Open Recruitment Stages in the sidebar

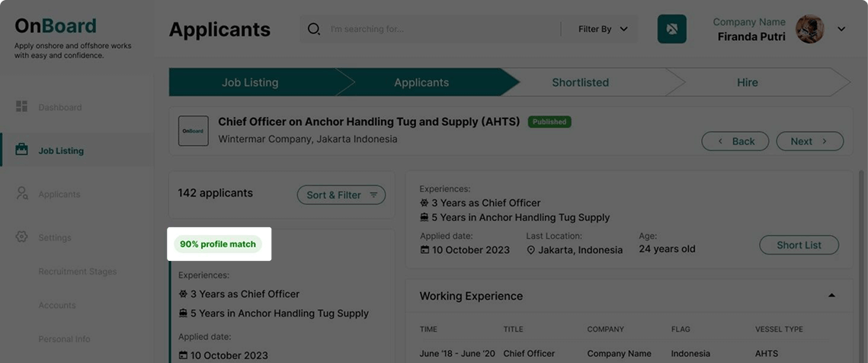pos(78,271)
